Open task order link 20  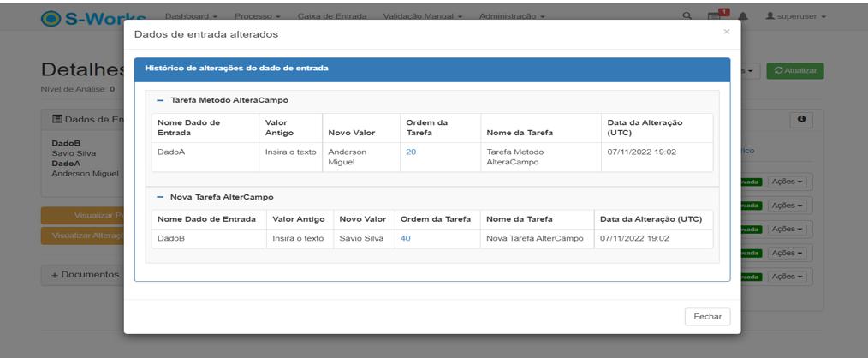point(411,152)
